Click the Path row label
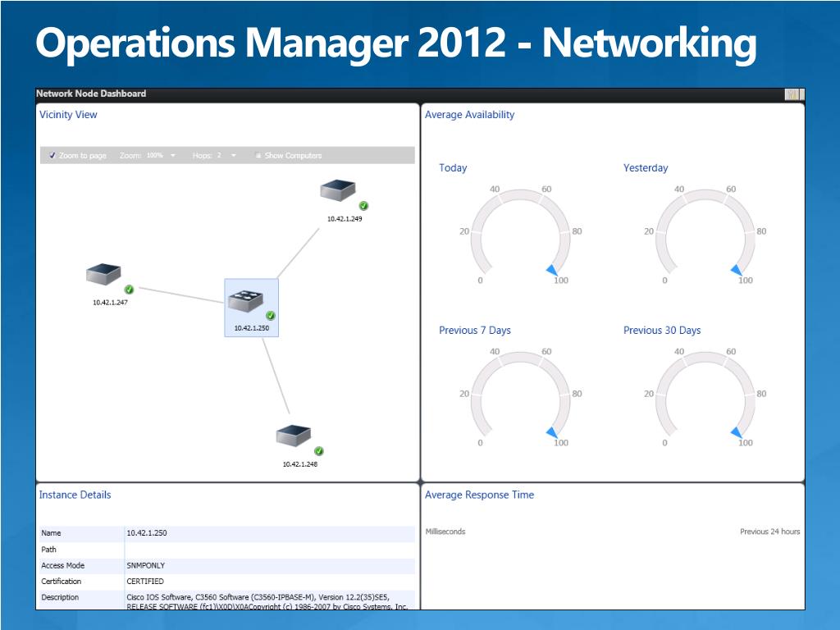 pos(48,549)
